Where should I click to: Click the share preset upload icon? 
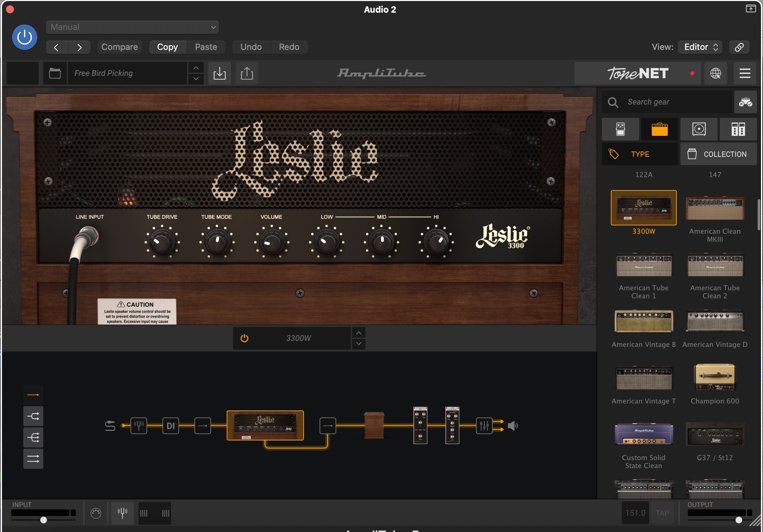click(247, 73)
